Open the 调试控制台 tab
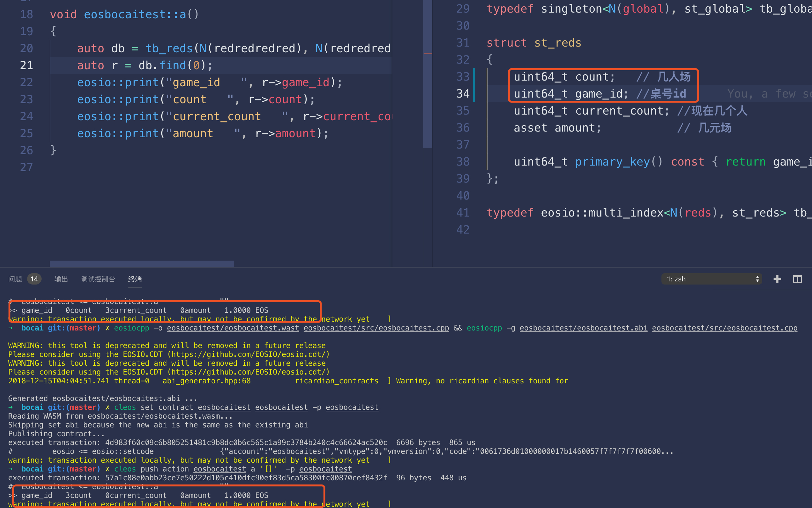The width and height of the screenshot is (812, 508). point(98,279)
